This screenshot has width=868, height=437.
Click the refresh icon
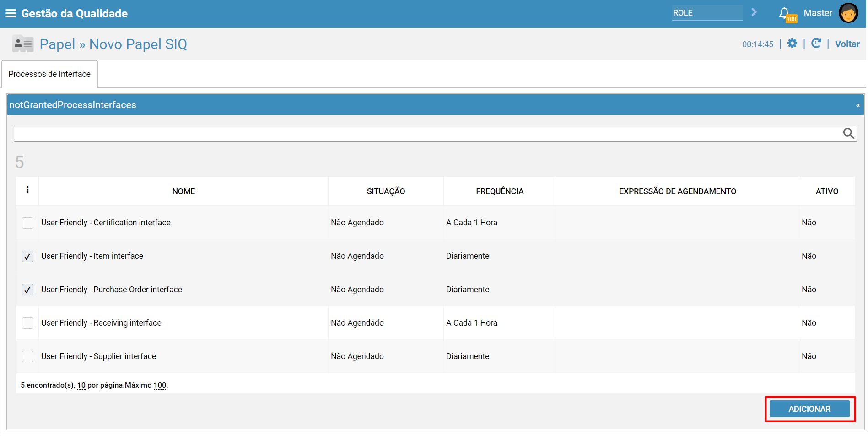(816, 44)
